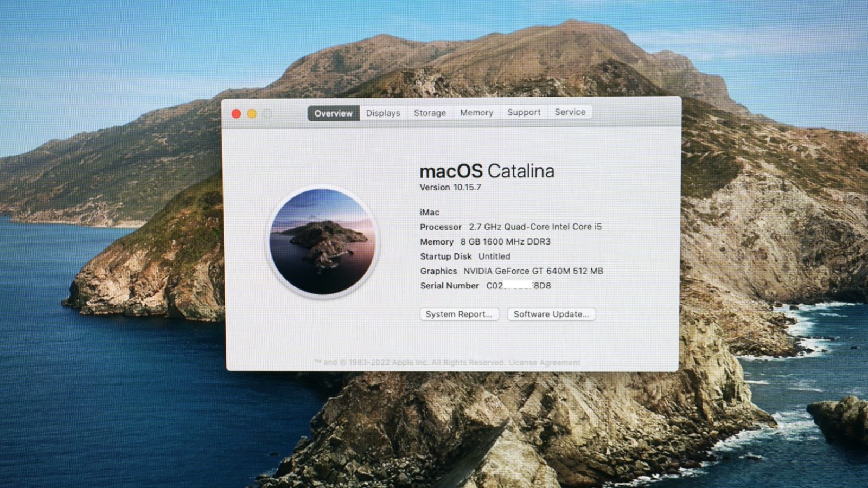Viewport: 868px width, 488px height.
Task: Click the Software Update... button
Action: click(x=551, y=314)
